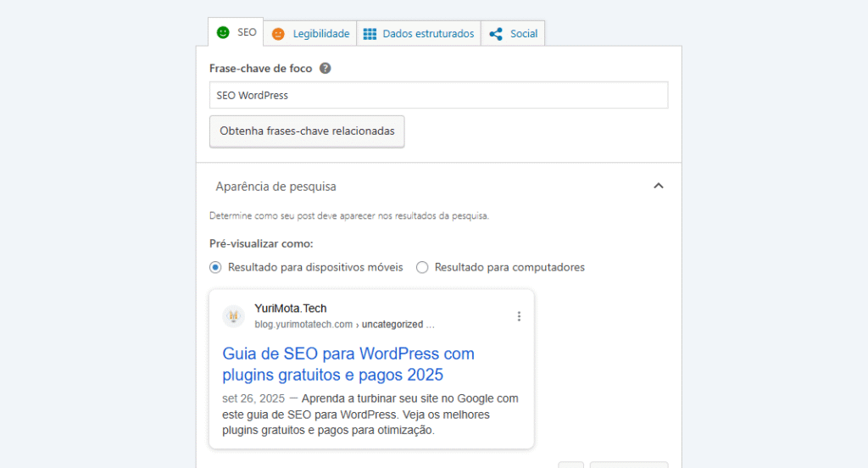Select Resultado para dispositivos móveis
The height and width of the screenshot is (468, 868).
point(215,267)
